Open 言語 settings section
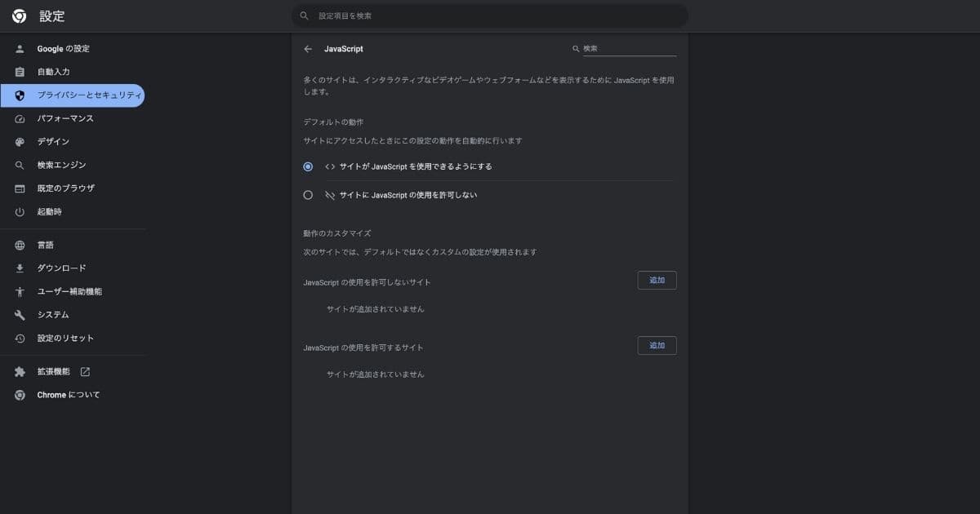Image resolution: width=980 pixels, height=514 pixels. tap(73, 245)
